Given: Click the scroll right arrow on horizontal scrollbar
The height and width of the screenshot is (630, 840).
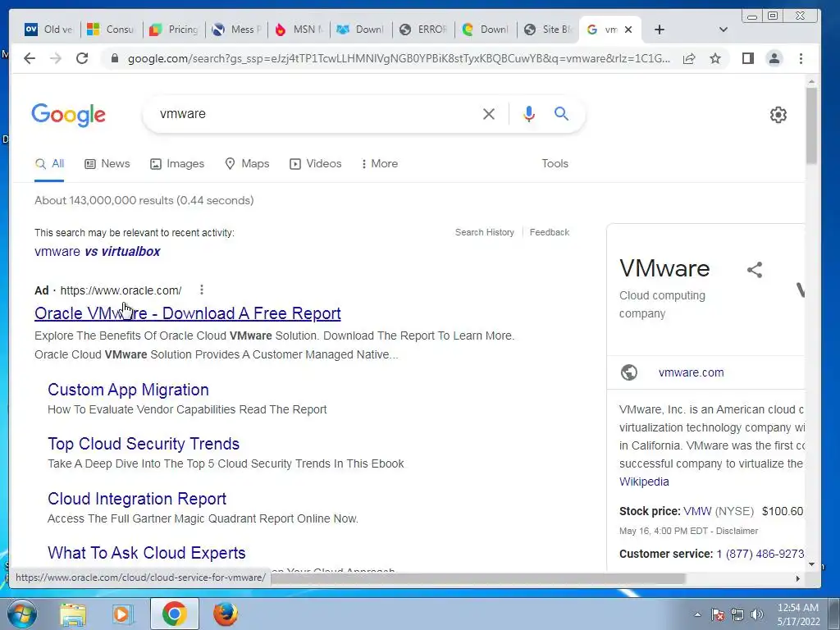Looking at the screenshot, I should tap(797, 578).
